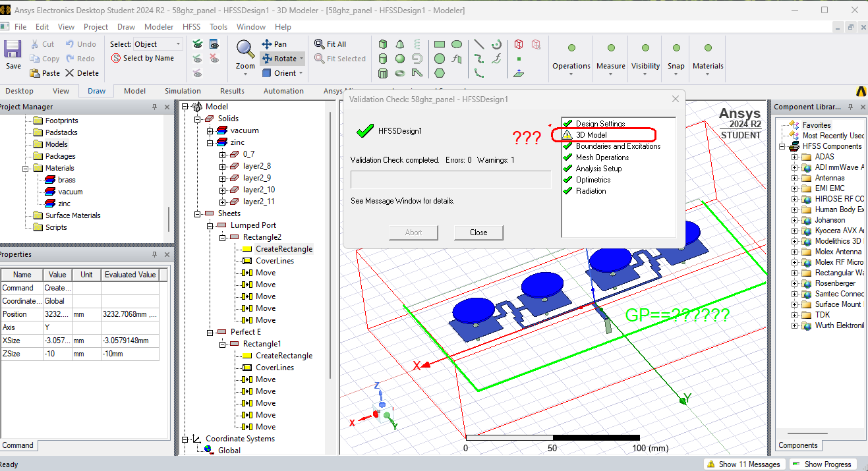The width and height of the screenshot is (868, 471).
Task: Click the Fit All view icon
Action: pyautogui.click(x=330, y=44)
